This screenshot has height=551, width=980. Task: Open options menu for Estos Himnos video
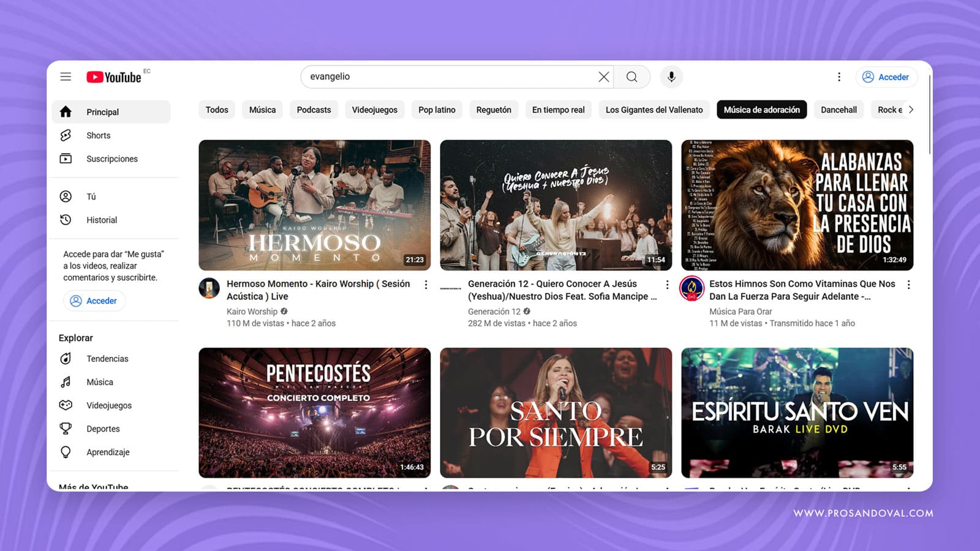(908, 285)
